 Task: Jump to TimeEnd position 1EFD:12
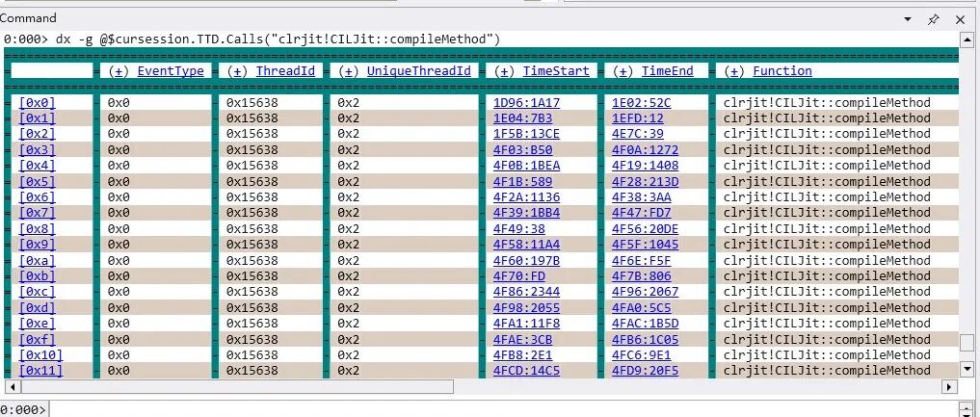(x=638, y=118)
